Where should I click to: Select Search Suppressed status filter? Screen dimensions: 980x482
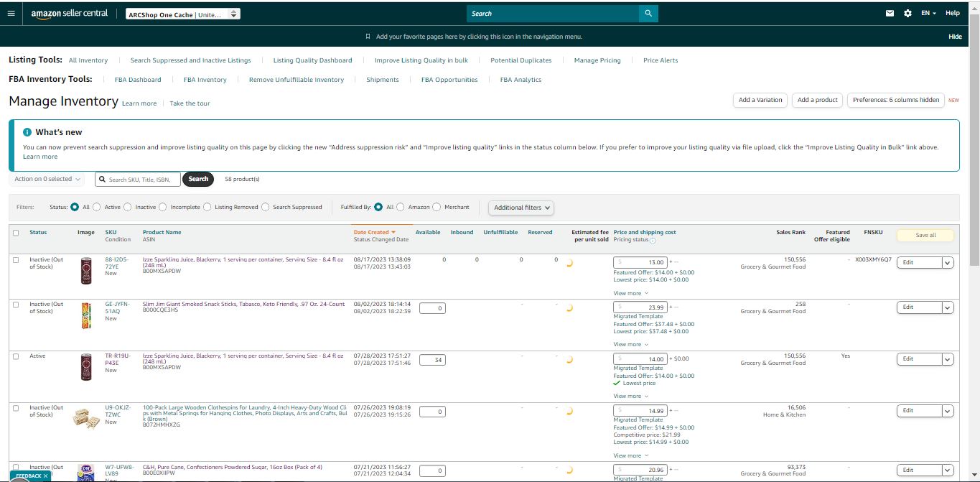point(266,207)
